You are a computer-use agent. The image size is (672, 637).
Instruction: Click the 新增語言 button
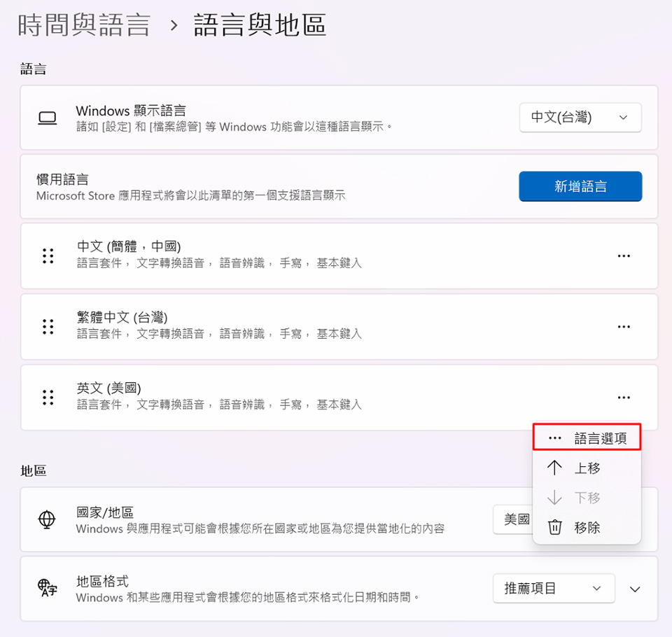pyautogui.click(x=580, y=186)
